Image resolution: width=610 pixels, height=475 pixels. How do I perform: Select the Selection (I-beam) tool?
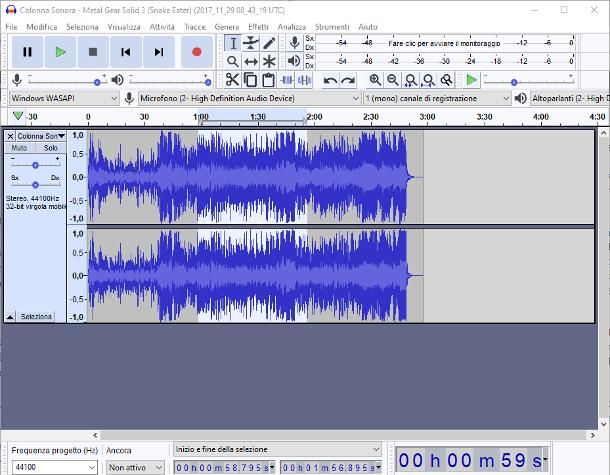[233, 43]
